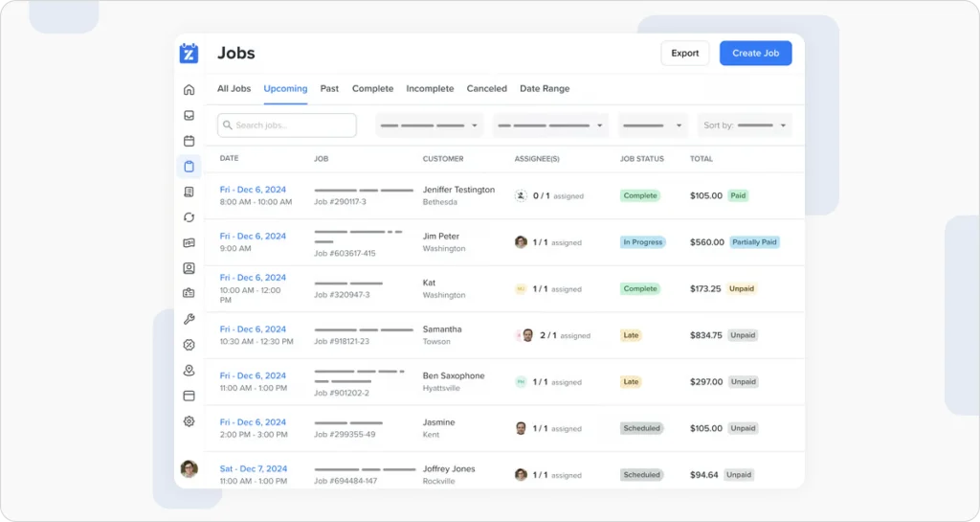
Task: Click the Unpaid badge beside $173.25
Action: [x=742, y=289]
